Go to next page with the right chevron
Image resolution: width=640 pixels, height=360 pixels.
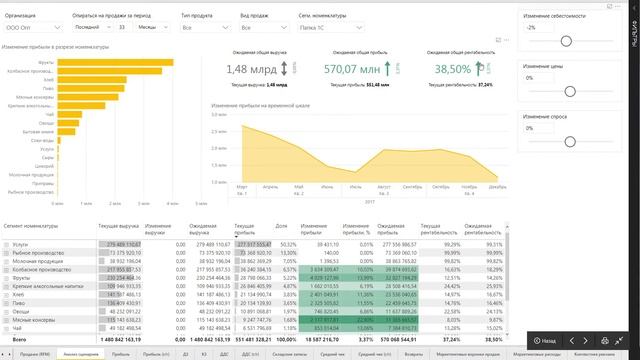pos(585,341)
